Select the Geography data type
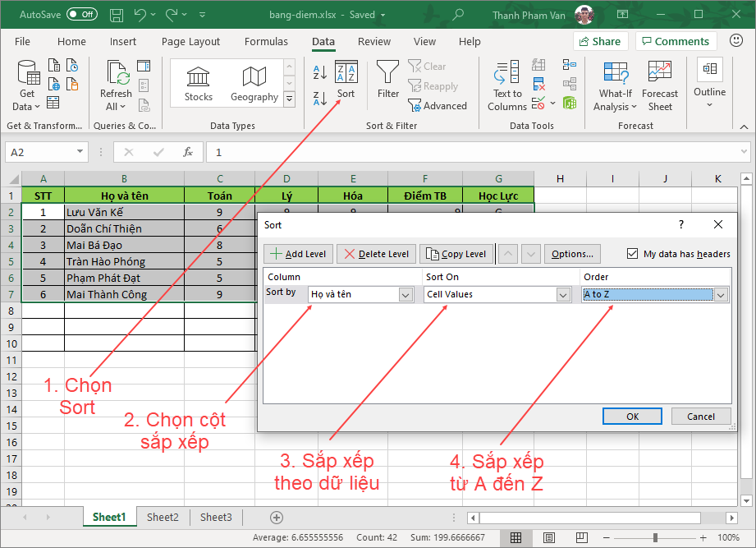This screenshot has width=756, height=548. (254, 85)
